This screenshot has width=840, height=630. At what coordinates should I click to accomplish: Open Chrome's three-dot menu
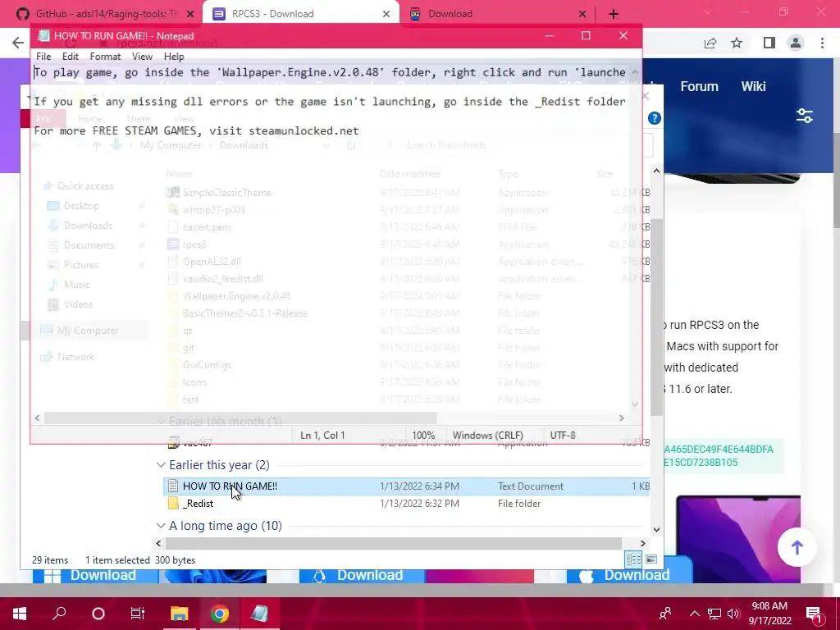click(x=822, y=43)
